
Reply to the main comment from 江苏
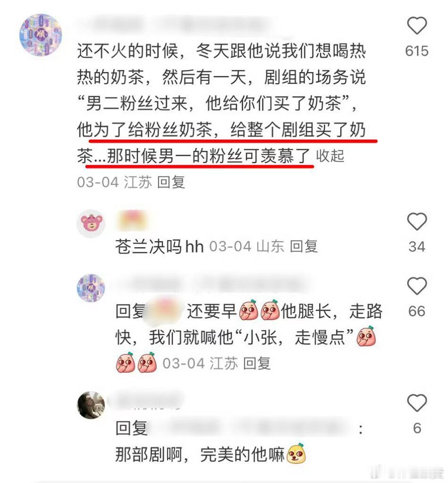(x=171, y=182)
